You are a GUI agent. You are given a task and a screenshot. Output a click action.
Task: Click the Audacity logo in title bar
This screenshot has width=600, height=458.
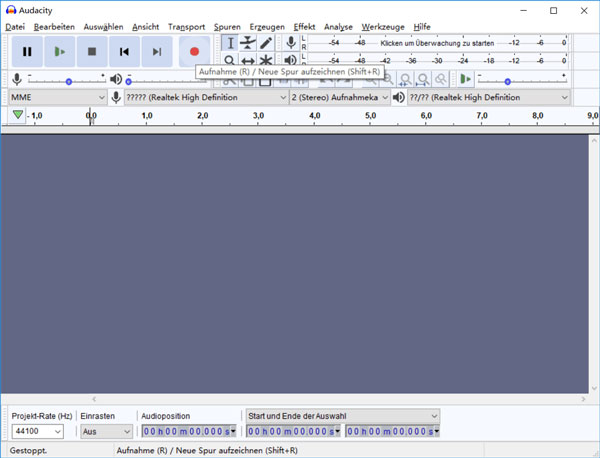pyautogui.click(x=11, y=10)
